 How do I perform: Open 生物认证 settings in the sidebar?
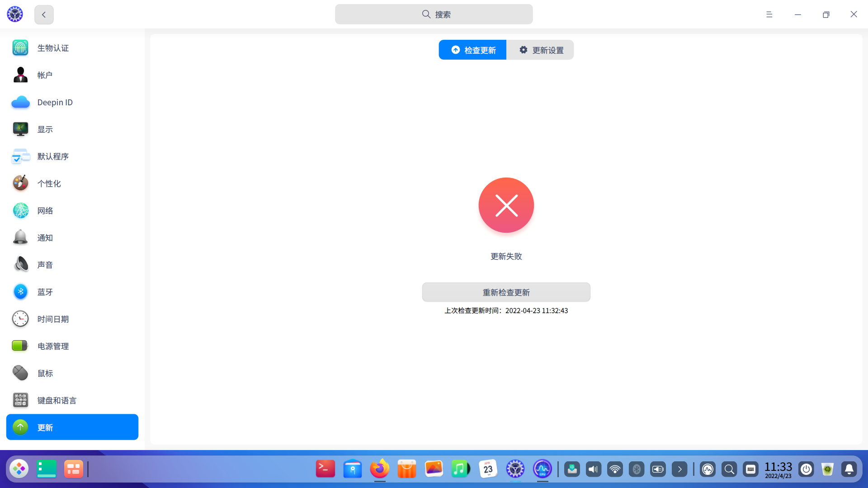(52, 48)
